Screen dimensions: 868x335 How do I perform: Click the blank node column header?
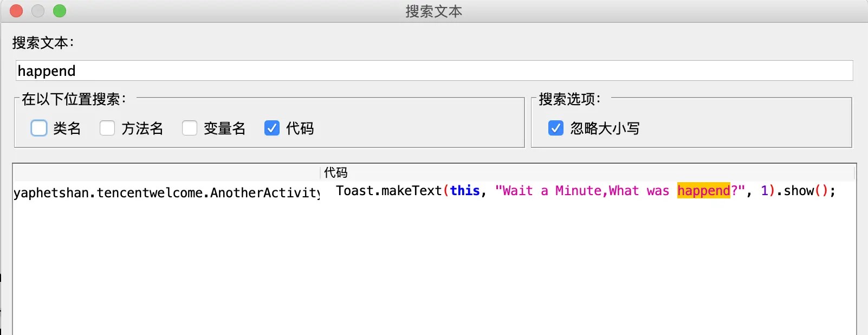(x=166, y=172)
